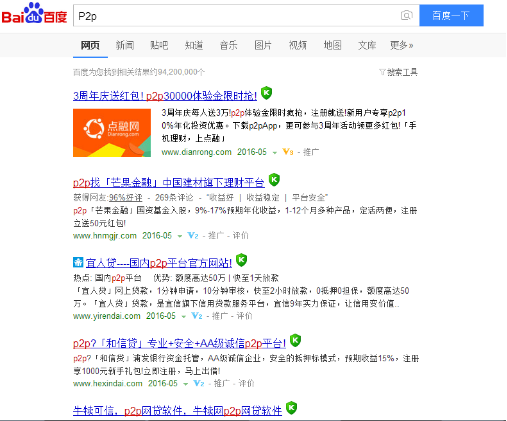This screenshot has height=421, width=507.
Task: Click 269条评论 text on 芒果金融 result
Action: click(x=174, y=198)
